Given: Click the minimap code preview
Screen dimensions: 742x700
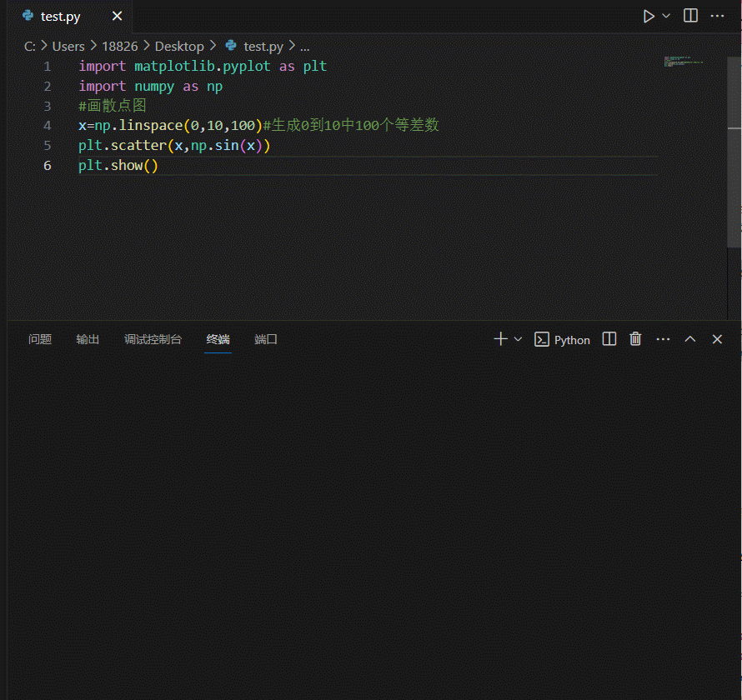Looking at the screenshot, I should (x=684, y=62).
